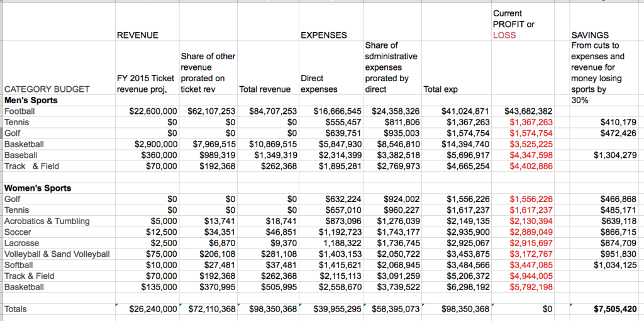
Task: Select the Baseball row label
Action: coord(21,155)
